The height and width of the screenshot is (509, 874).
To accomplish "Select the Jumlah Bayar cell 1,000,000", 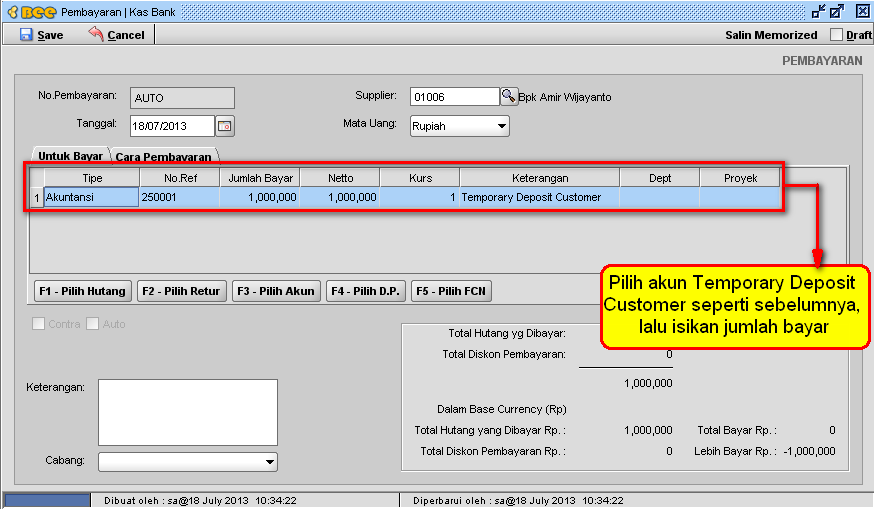I will [x=259, y=197].
